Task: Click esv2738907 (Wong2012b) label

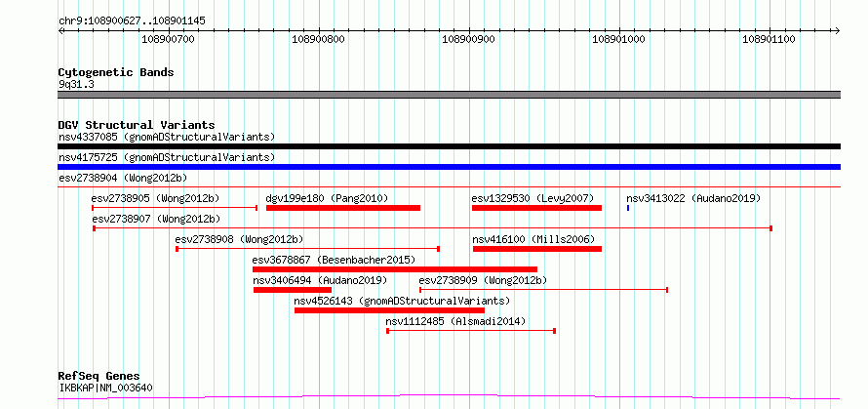Action: click(x=156, y=219)
